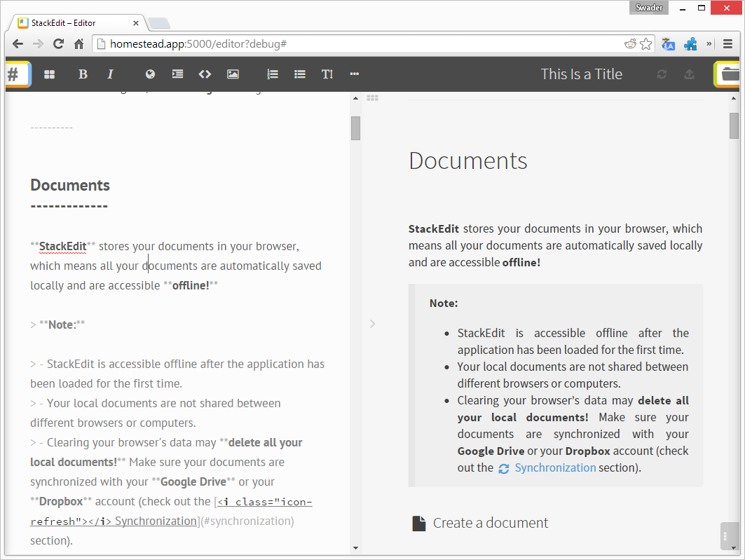
Task: Open a new browser tab
Action: point(159,22)
